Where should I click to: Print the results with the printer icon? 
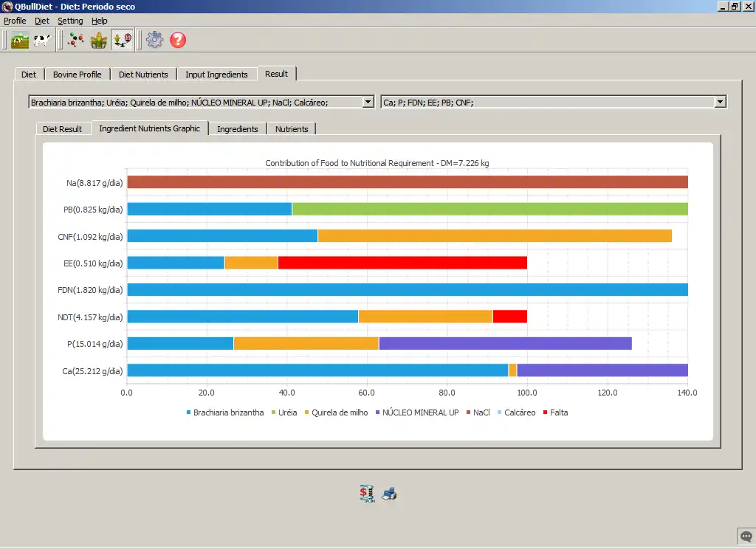coord(390,494)
